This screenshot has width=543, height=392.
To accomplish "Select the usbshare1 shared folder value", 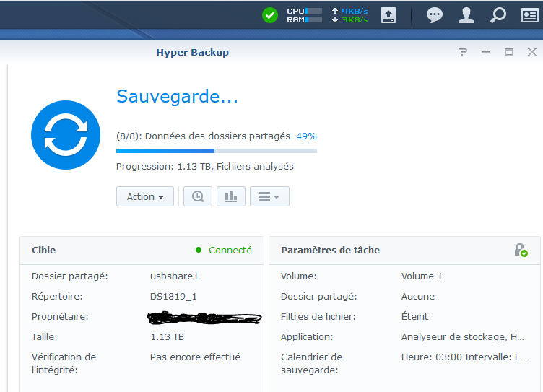I will [174, 276].
